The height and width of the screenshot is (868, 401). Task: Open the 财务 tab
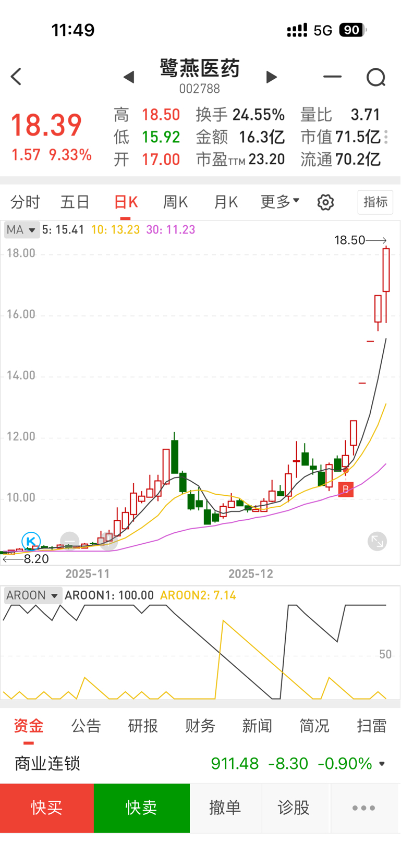coord(200,726)
